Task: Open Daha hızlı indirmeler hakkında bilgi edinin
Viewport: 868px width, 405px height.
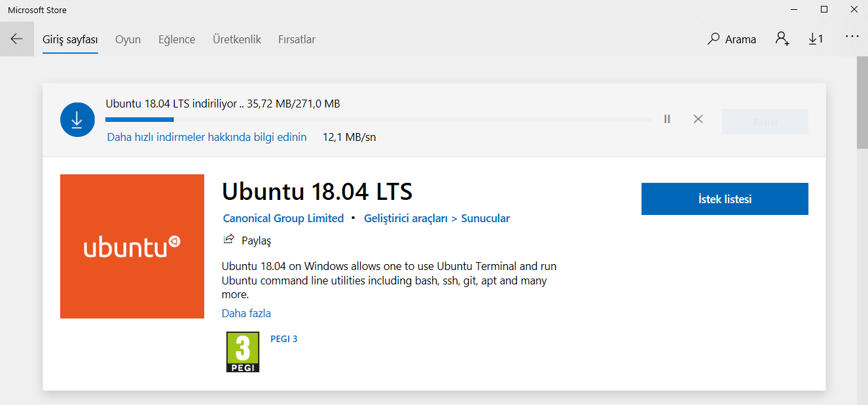Action: point(207,137)
